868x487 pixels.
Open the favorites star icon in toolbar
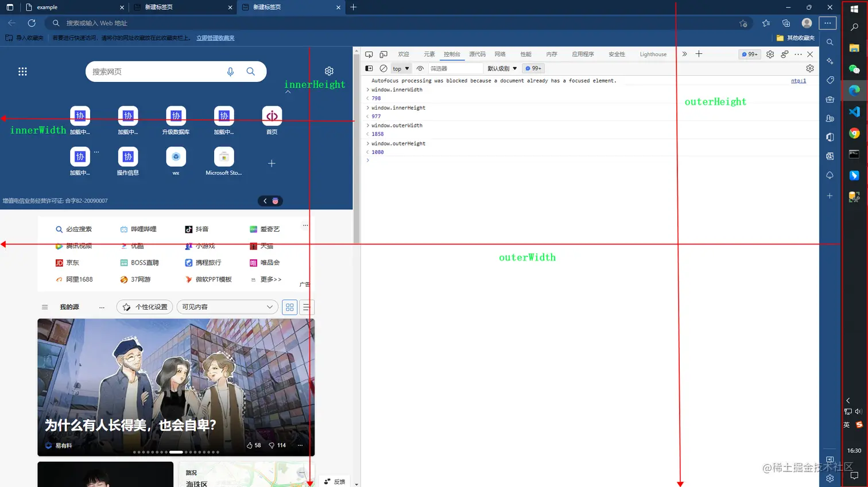click(x=766, y=23)
